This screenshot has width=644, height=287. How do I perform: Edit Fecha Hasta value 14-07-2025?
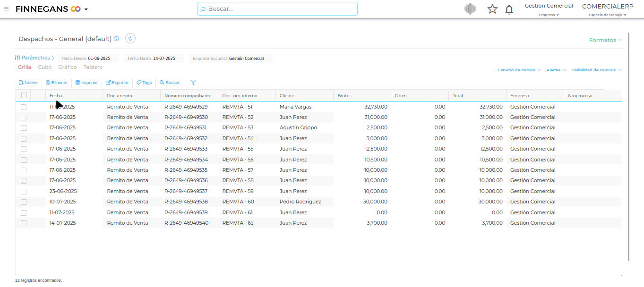tap(164, 59)
